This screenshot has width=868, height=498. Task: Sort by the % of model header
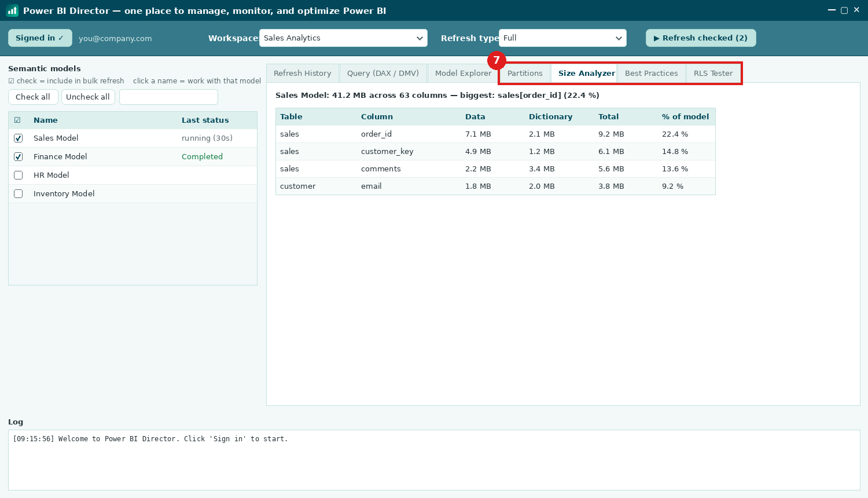tap(685, 117)
